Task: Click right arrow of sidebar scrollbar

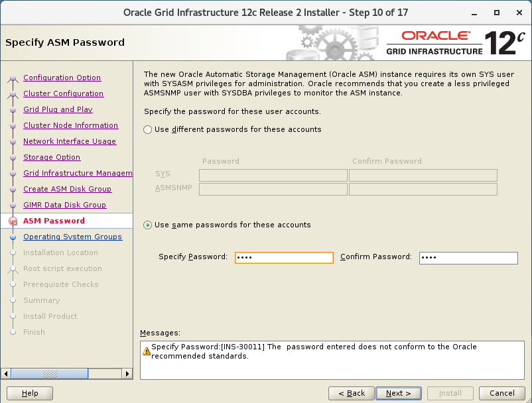Action: tap(127, 374)
